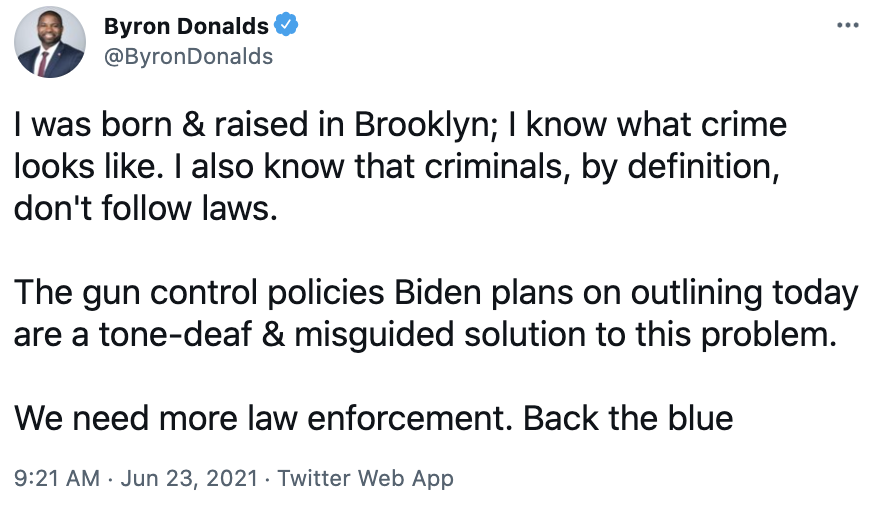
Task: Click the word Biden in the tweet
Action: [438, 293]
